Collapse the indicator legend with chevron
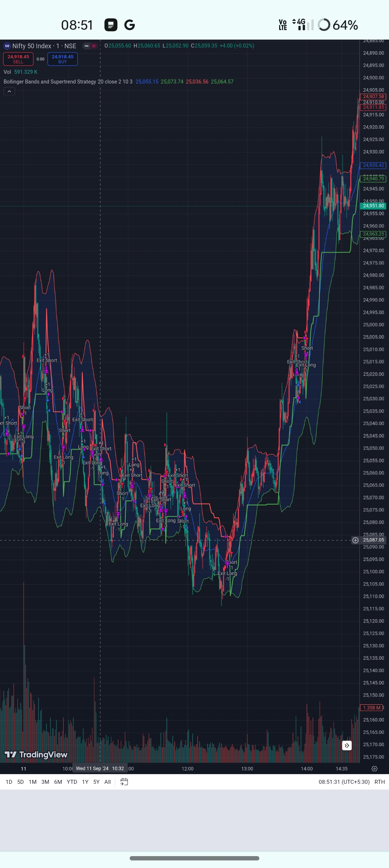389x868 pixels. pos(9,91)
